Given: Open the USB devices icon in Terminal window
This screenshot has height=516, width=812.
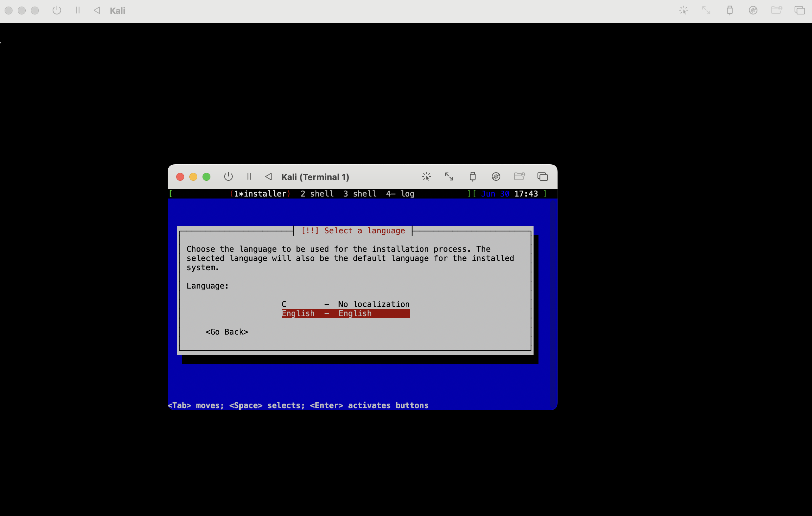Looking at the screenshot, I should tap(472, 176).
